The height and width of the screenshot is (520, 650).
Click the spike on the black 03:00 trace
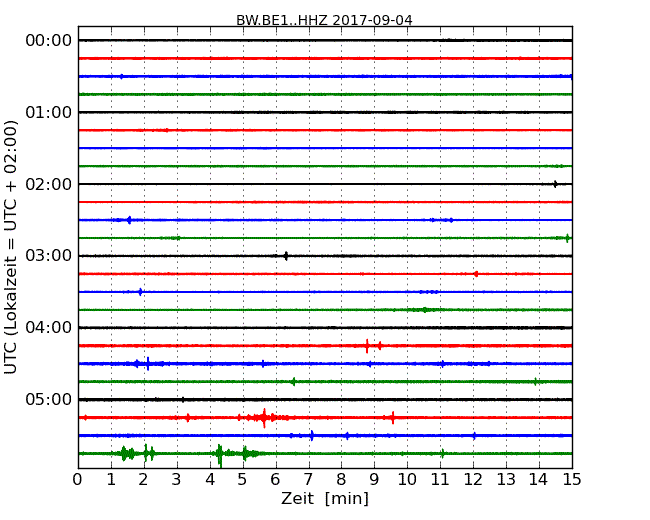coord(286,256)
